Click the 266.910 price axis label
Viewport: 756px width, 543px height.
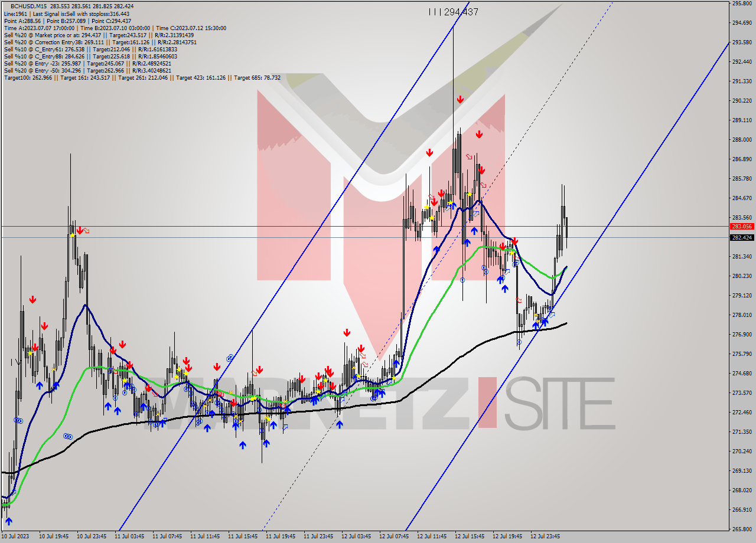tap(741, 509)
